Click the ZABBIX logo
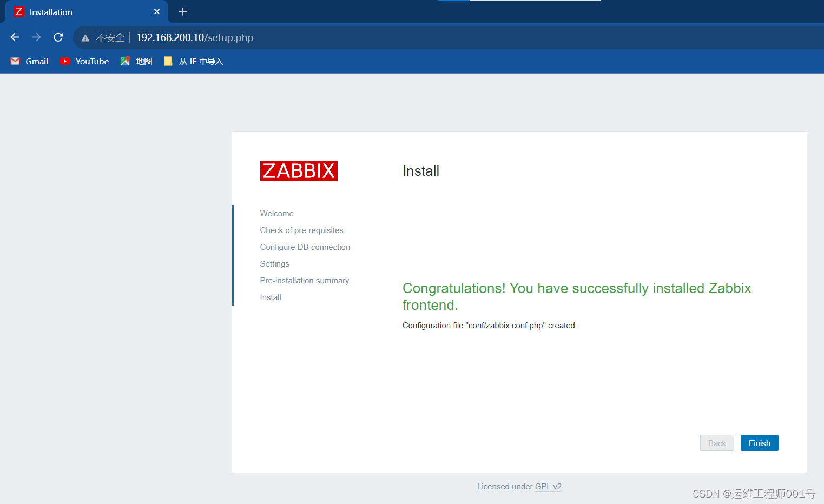This screenshot has height=504, width=824. point(299,170)
